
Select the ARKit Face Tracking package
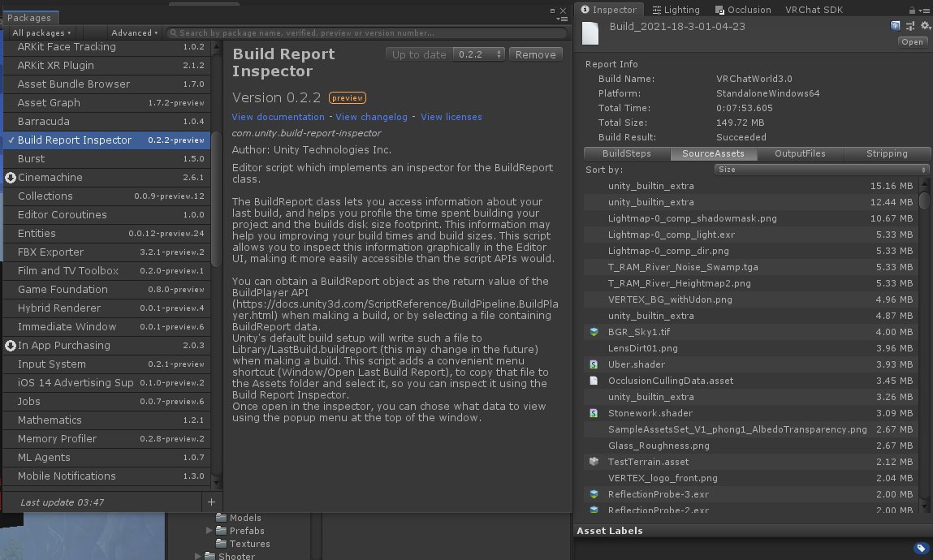tap(107, 47)
